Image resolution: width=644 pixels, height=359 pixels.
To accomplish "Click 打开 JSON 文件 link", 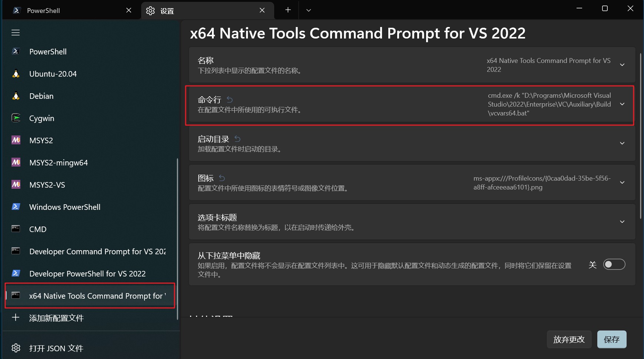I will [90, 348].
